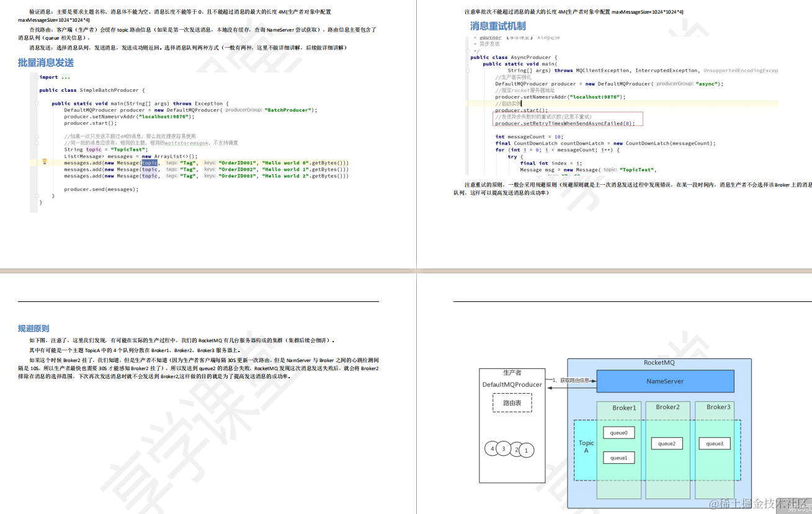The height and width of the screenshot is (514, 812).
Task: Click the paragraph starting with 注意重试的原则
Action: pyautogui.click(x=632, y=188)
